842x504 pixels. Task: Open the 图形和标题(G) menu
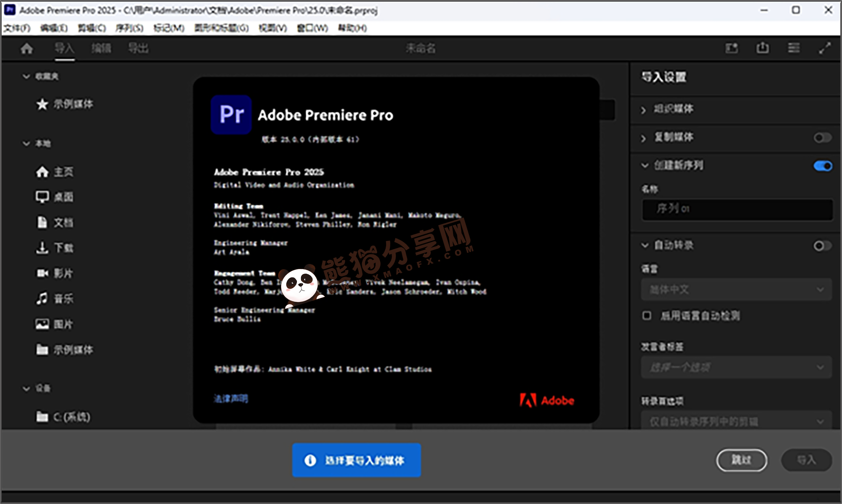[x=221, y=28]
